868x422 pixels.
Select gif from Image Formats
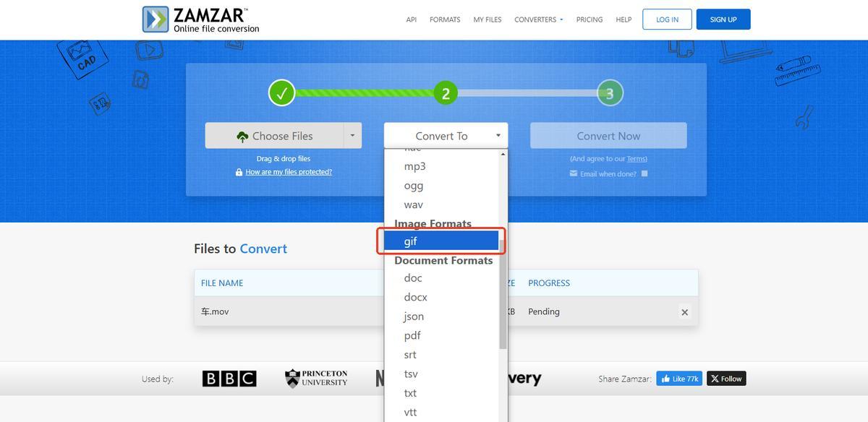tap(441, 241)
